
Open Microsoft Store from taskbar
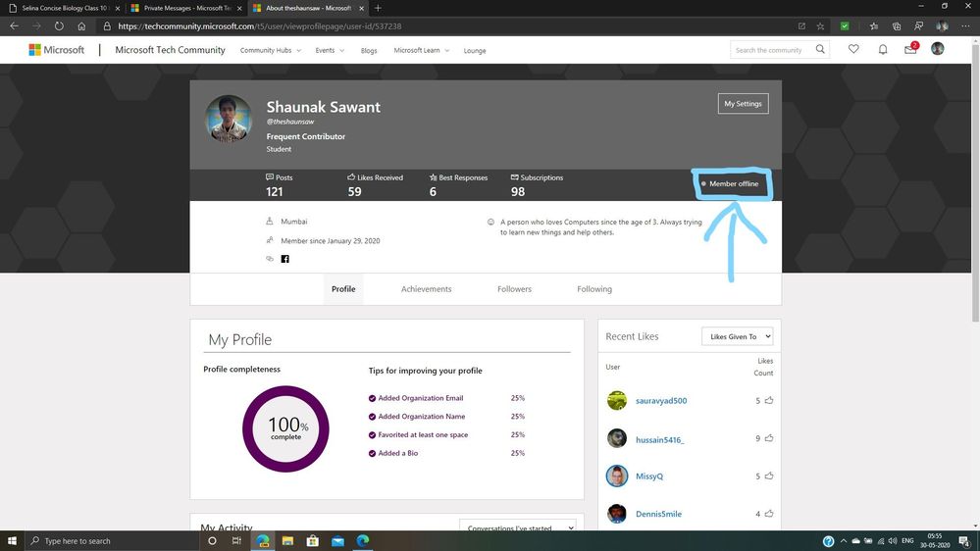313,541
